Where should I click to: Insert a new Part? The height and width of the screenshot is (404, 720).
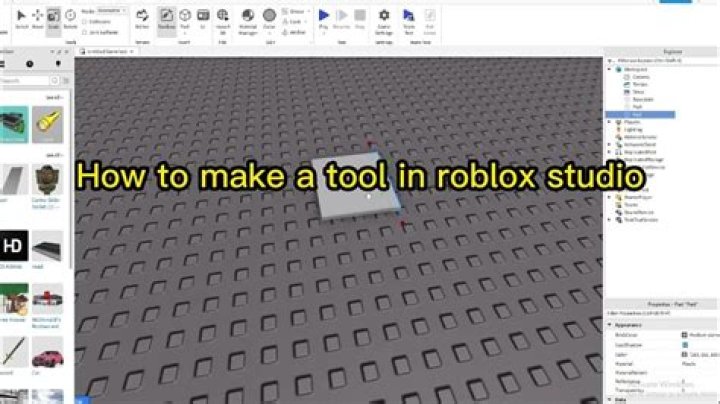coord(185,16)
